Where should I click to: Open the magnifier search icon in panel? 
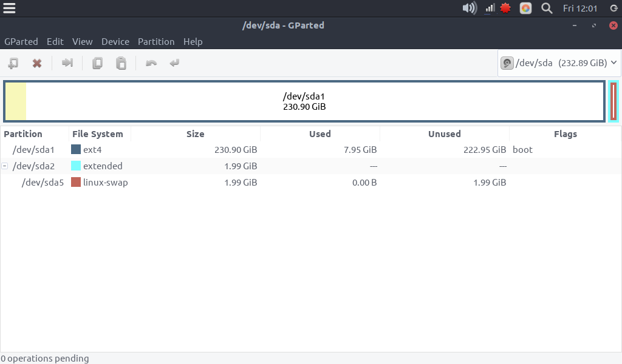point(547,8)
